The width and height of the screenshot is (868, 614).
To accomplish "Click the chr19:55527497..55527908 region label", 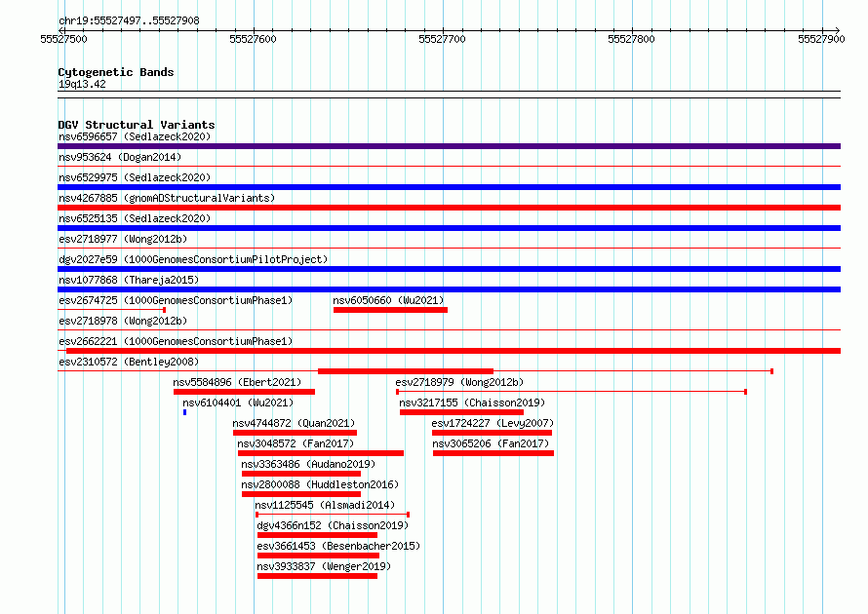I will click(129, 20).
